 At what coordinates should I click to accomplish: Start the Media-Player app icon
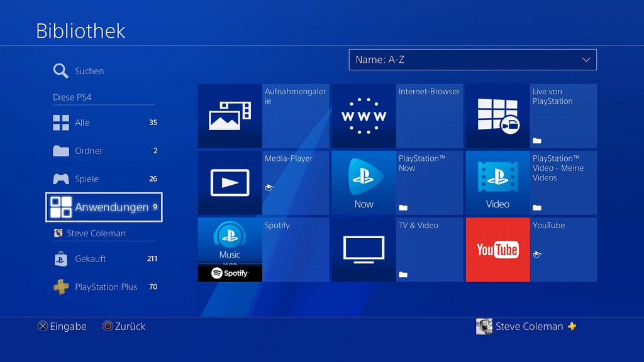click(x=230, y=183)
